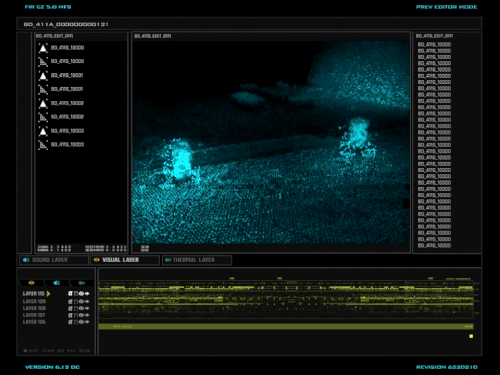
Task: Click the solid olive bar below timeline tracks
Action: pos(286,327)
